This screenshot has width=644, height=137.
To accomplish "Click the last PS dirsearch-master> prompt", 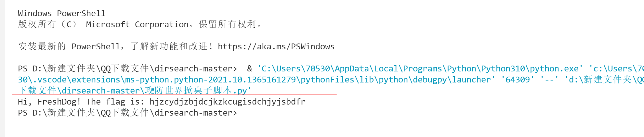I will pos(127,113).
